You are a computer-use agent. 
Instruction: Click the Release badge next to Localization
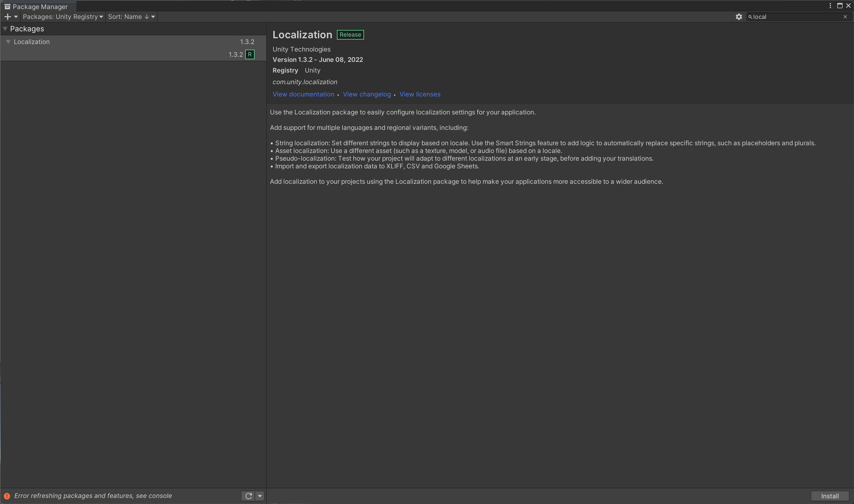coord(350,35)
